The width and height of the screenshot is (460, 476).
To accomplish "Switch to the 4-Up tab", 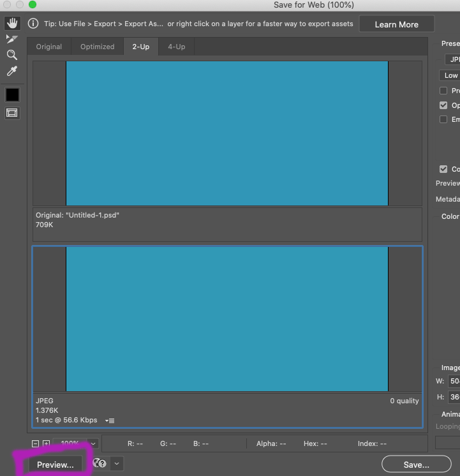I will 177,47.
